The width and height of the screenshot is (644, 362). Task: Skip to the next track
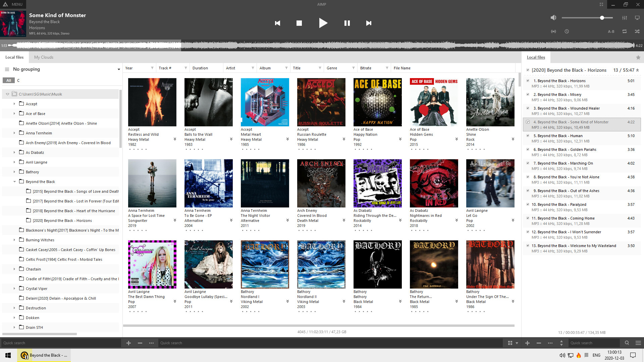369,23
